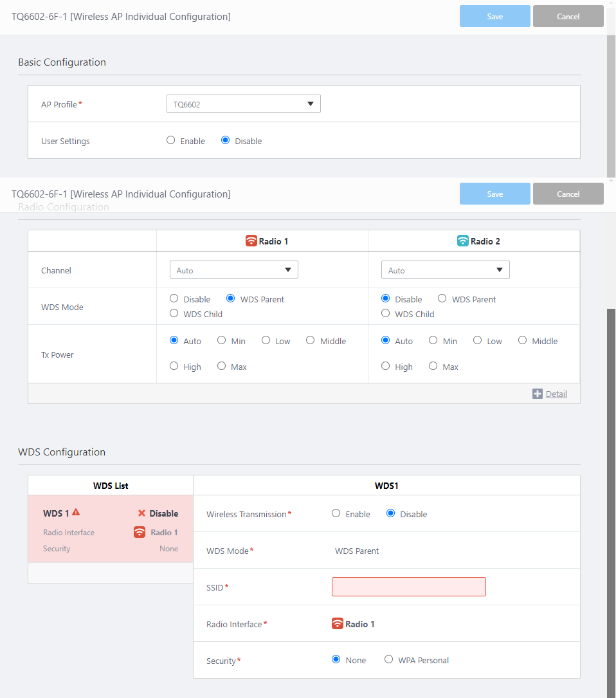Click the Radio 1 red wifi icon in column header
The image size is (616, 698).
pyautogui.click(x=251, y=241)
